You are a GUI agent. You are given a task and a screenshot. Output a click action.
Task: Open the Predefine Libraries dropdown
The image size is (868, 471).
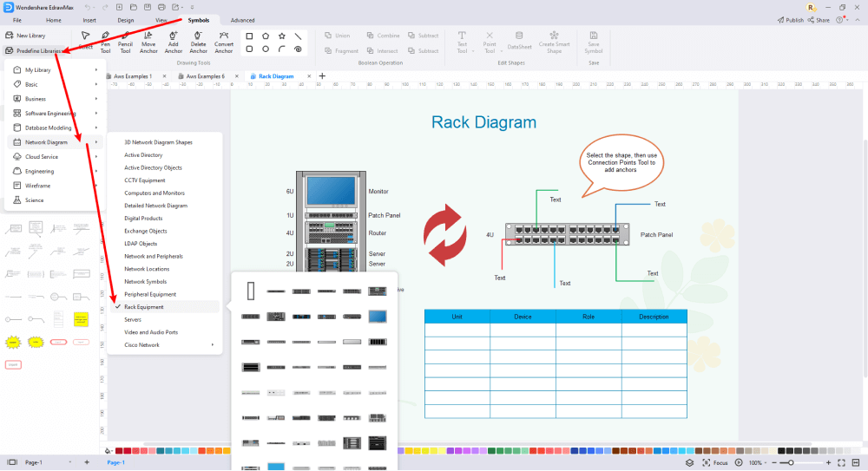coord(34,51)
